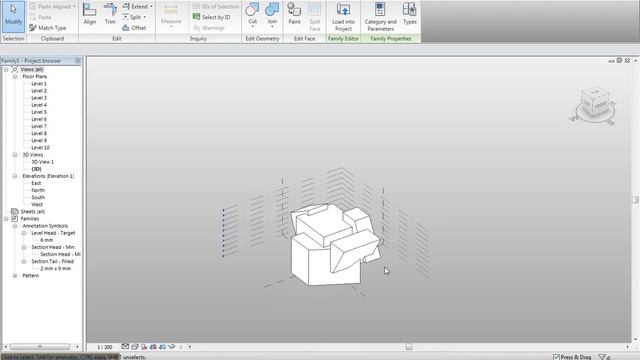Image resolution: width=640 pixels, height=360 pixels.
Task: Select Sheets (all) item
Action: click(x=33, y=211)
